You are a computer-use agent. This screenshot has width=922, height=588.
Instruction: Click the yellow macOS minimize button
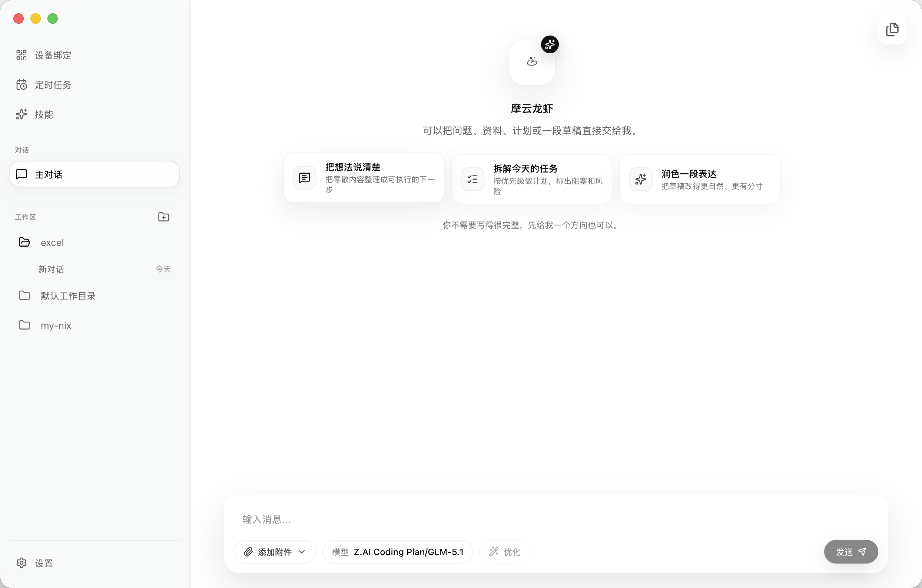[36, 19]
